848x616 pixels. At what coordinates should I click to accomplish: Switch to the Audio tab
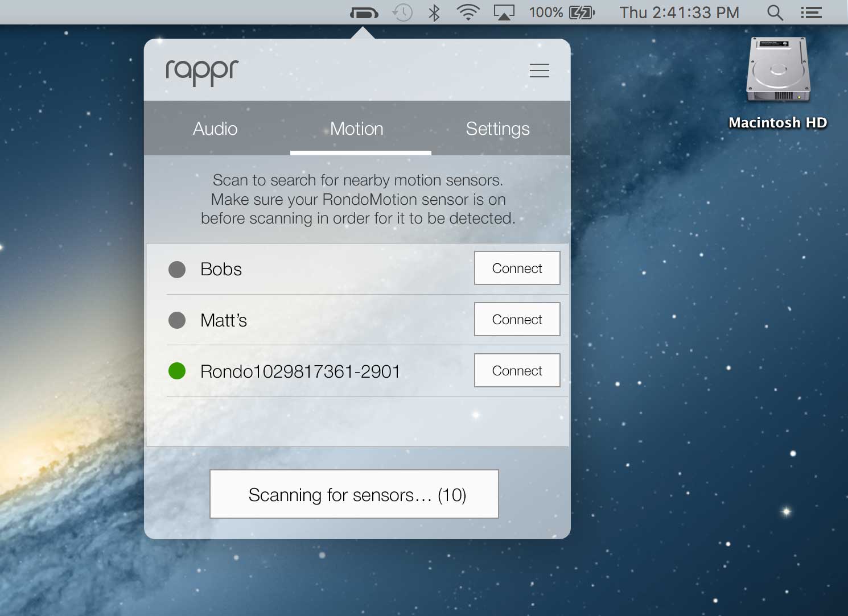tap(215, 129)
